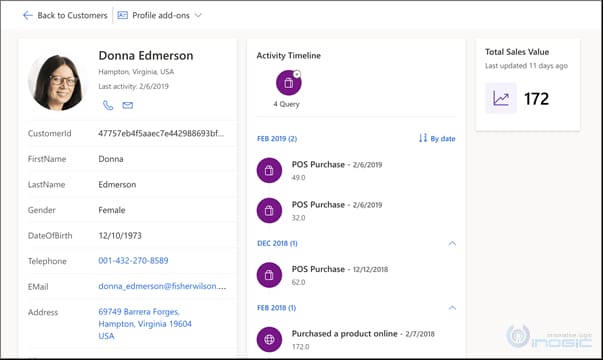Click the Total Sales Value chart icon
The width and height of the screenshot is (603, 360).
pos(501,98)
